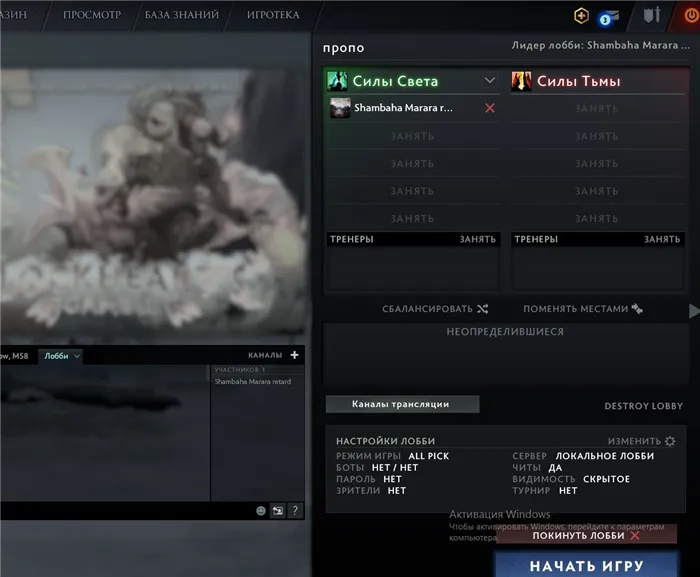
Task: Switch to the Просмотр tab
Action: click(92, 15)
